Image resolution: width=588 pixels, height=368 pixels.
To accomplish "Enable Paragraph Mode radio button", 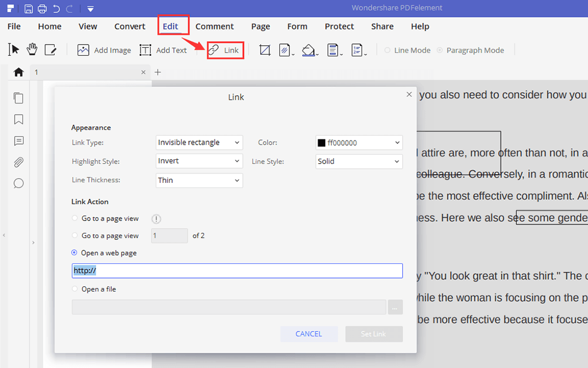I will coord(440,51).
